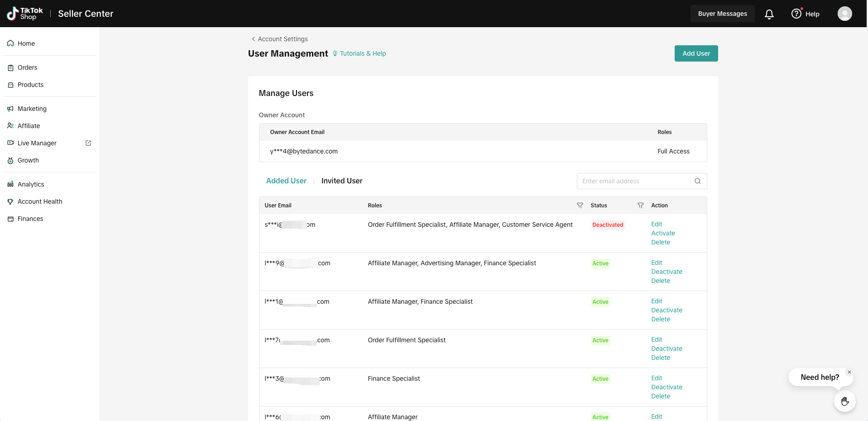The image size is (868, 421).
Task: Switch to the Added User tab
Action: click(286, 181)
